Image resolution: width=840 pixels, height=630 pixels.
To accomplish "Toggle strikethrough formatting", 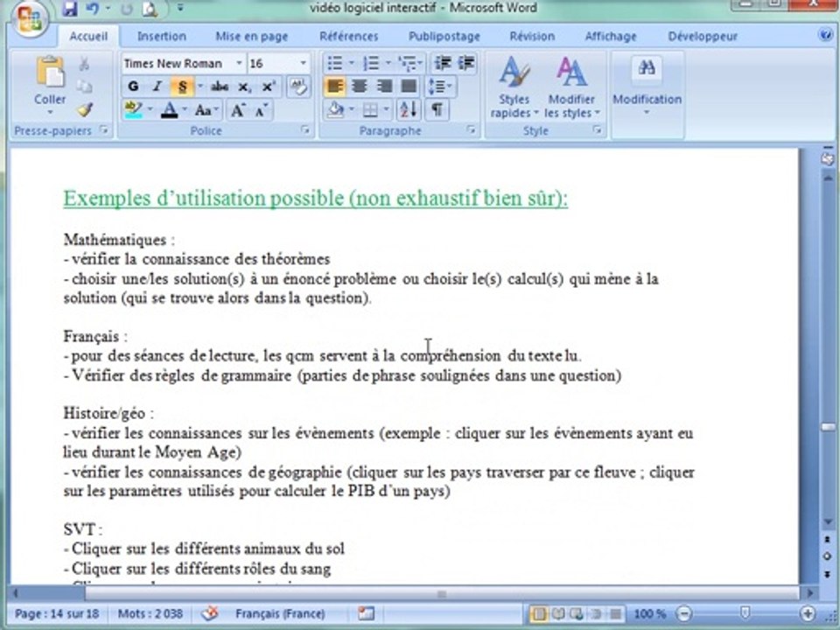I will 220,87.
